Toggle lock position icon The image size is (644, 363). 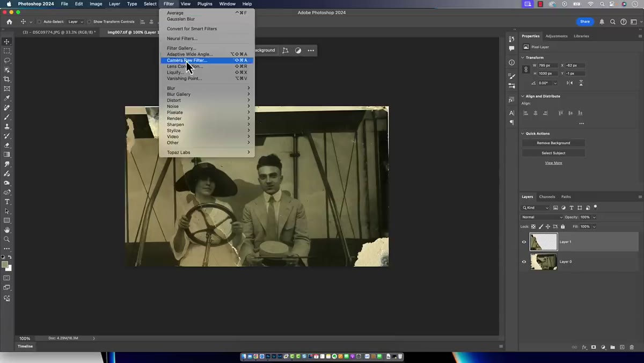pos(548,227)
